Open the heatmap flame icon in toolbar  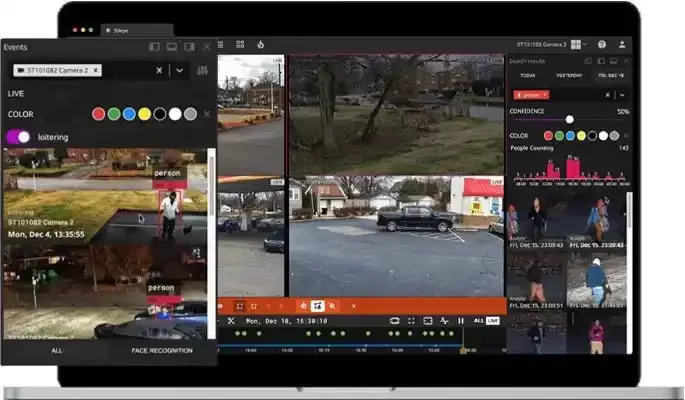pyautogui.click(x=261, y=45)
